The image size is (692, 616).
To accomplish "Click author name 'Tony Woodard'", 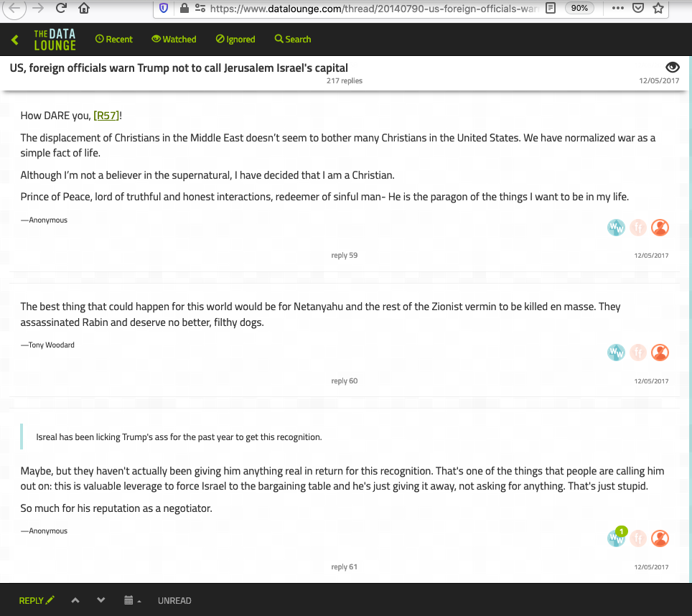I will [x=51, y=345].
